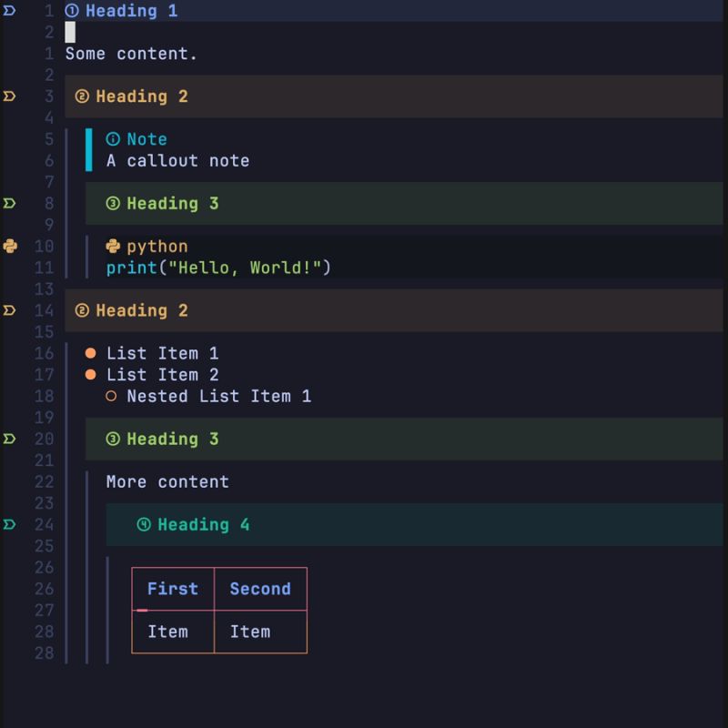This screenshot has height=728, width=728.
Task: Click the "python" language label
Action: (x=157, y=246)
